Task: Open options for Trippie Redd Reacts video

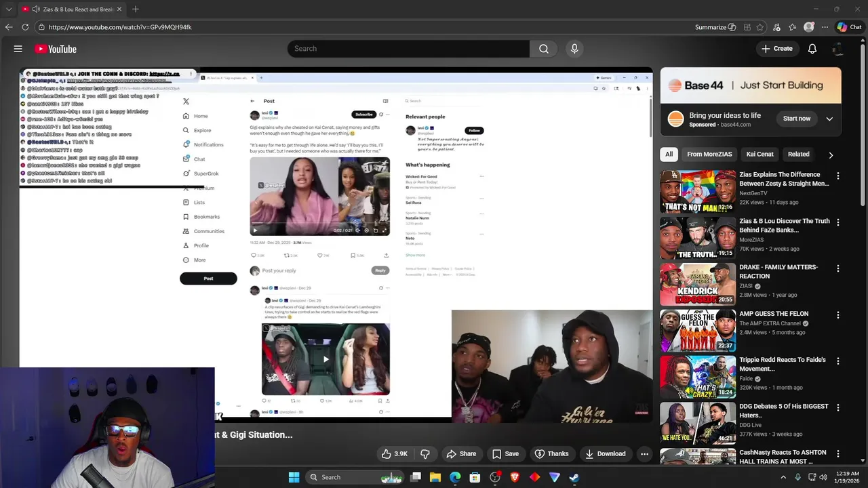Action: click(x=837, y=361)
